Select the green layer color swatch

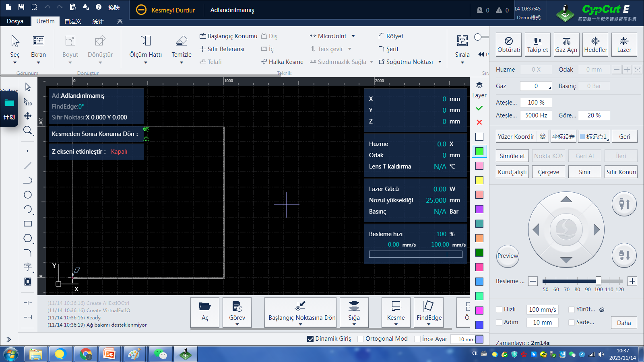479,151
